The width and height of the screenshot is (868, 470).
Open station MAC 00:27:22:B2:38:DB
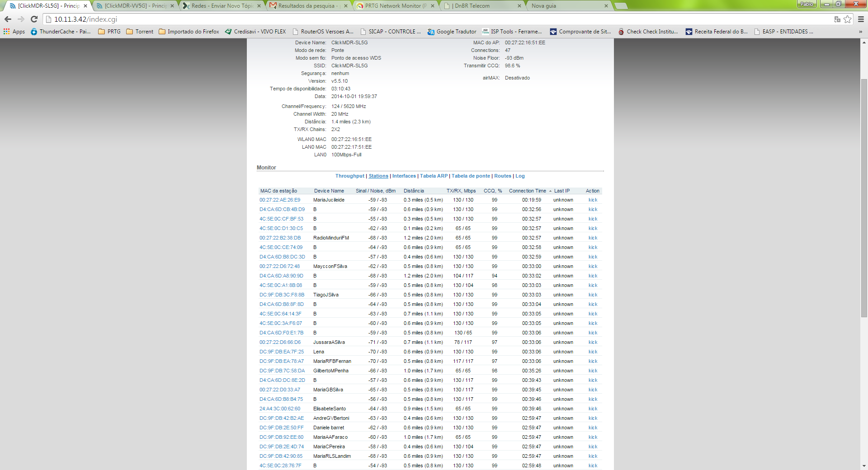click(x=280, y=238)
